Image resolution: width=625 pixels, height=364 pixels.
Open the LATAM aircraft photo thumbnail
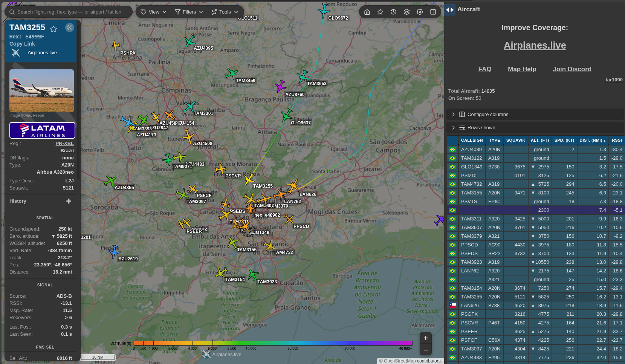(x=41, y=91)
